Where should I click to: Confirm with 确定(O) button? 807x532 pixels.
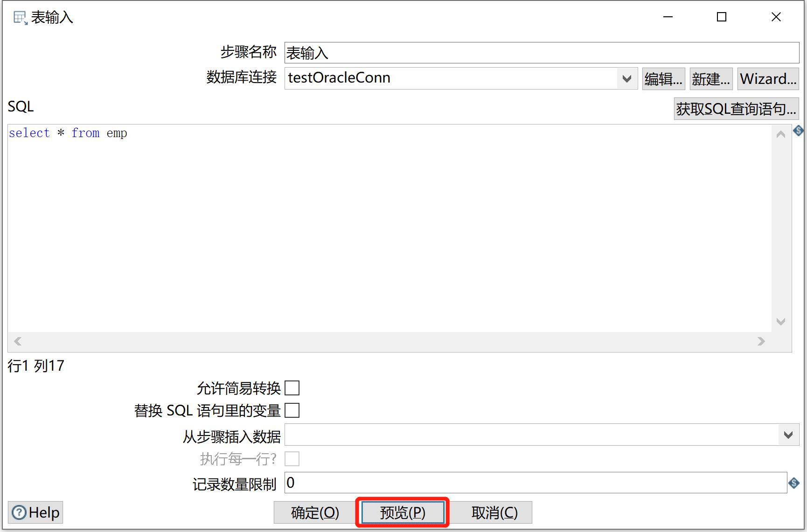pyautogui.click(x=315, y=513)
